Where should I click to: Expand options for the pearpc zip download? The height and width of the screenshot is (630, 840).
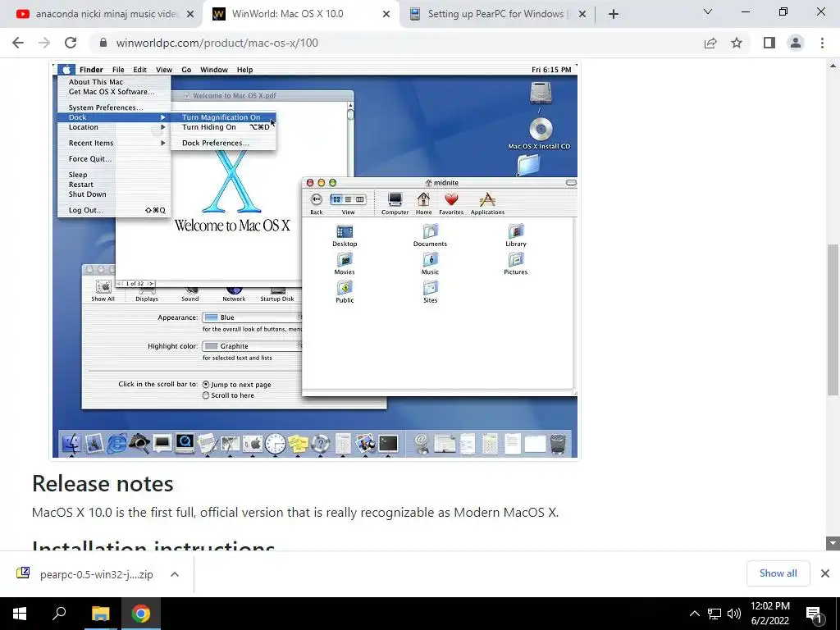175,574
